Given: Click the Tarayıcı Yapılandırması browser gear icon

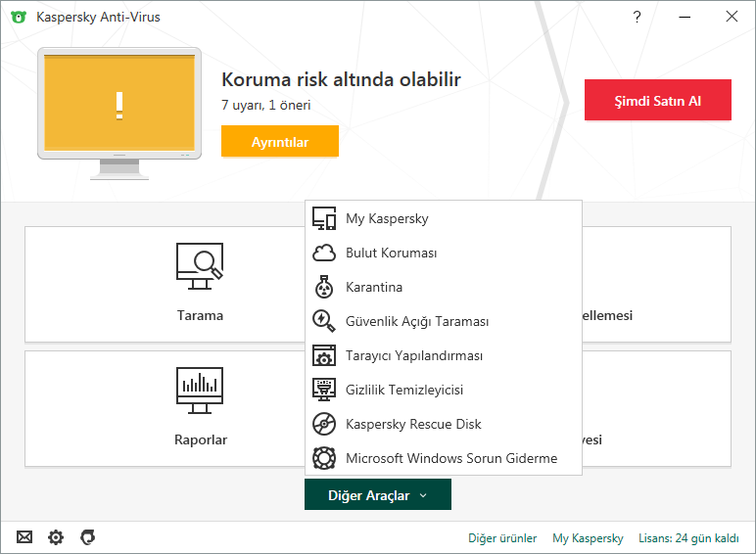Looking at the screenshot, I should [324, 355].
